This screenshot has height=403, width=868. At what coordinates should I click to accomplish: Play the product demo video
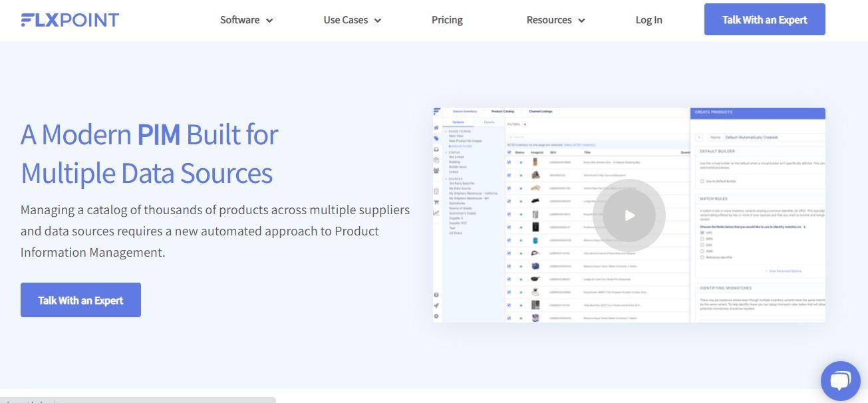point(629,215)
